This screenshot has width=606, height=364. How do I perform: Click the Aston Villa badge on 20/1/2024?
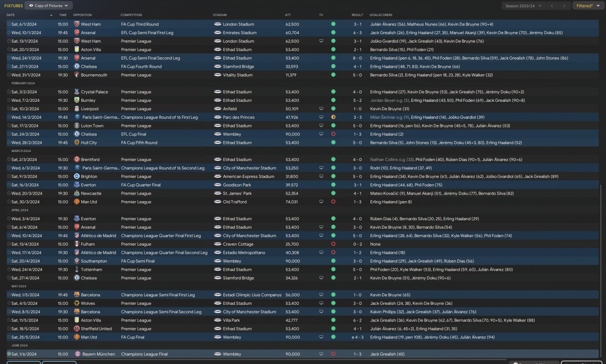pyautogui.click(x=77, y=50)
